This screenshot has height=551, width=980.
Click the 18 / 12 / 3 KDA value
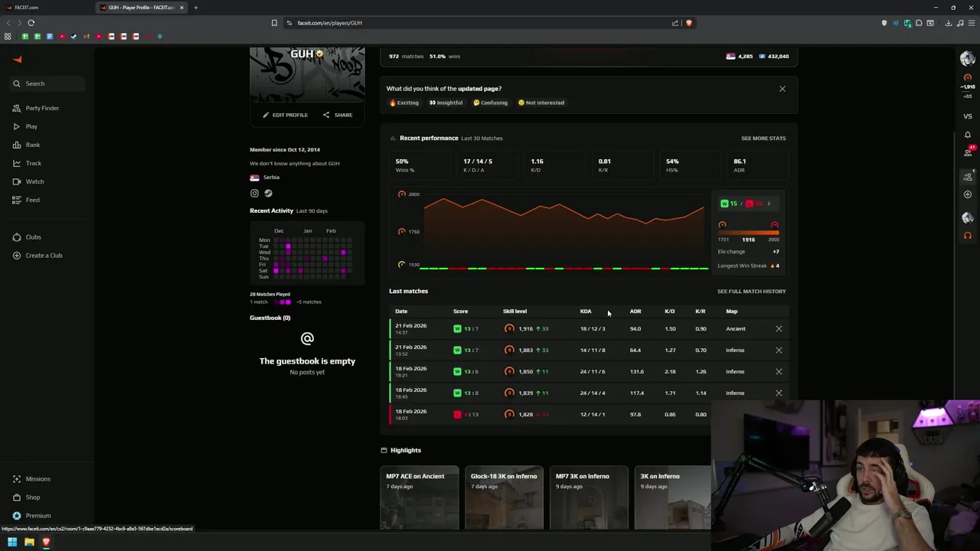593,329
